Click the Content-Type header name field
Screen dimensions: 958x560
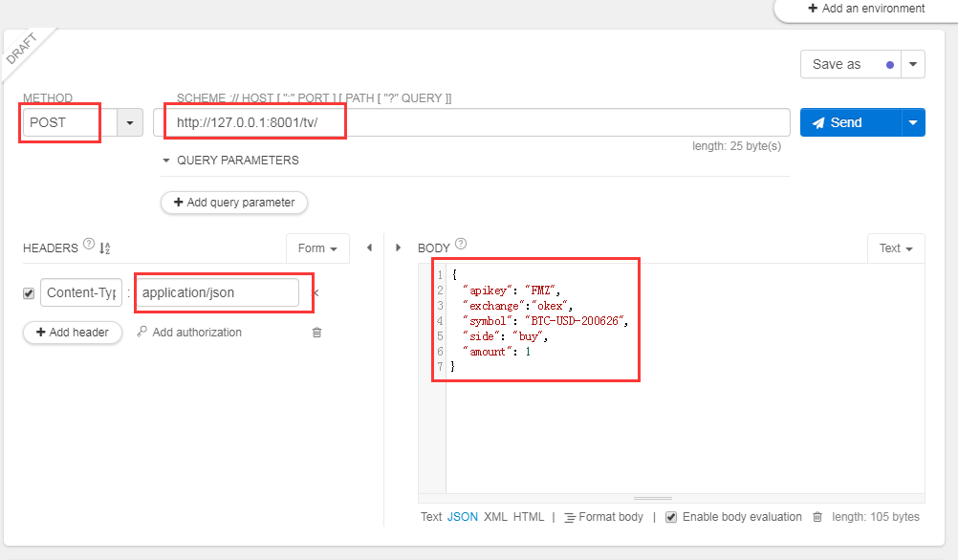[x=81, y=292]
